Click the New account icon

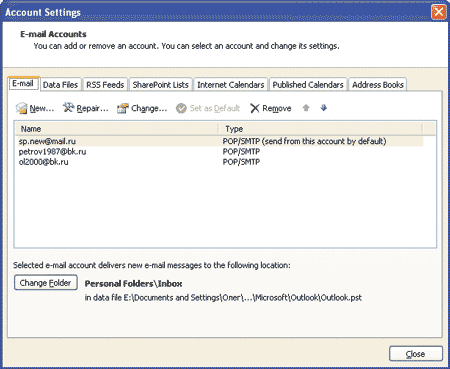click(22, 108)
